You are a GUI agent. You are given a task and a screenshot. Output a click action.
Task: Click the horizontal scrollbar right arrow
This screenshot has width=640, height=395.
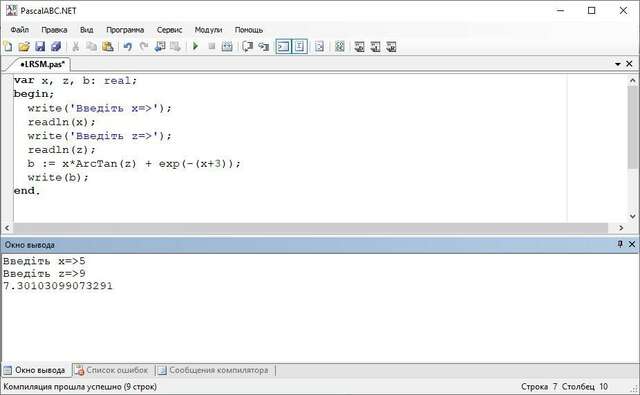pyautogui.click(x=621, y=228)
